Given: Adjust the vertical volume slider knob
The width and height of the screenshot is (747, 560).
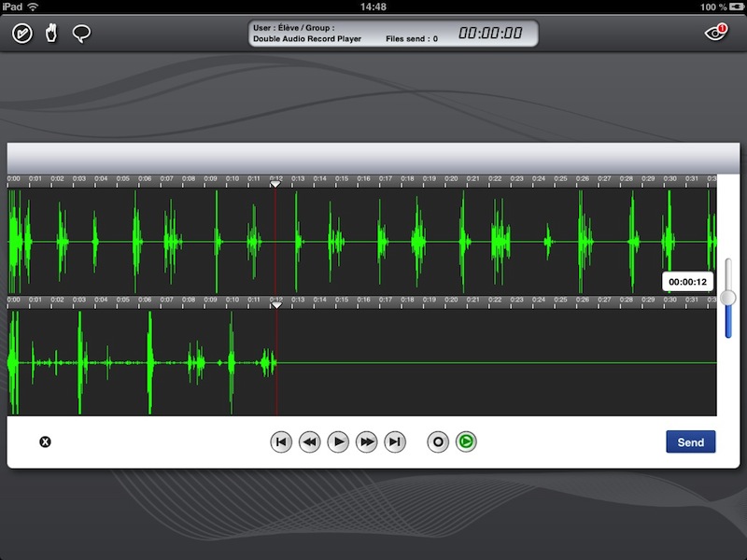Looking at the screenshot, I should point(728,298).
